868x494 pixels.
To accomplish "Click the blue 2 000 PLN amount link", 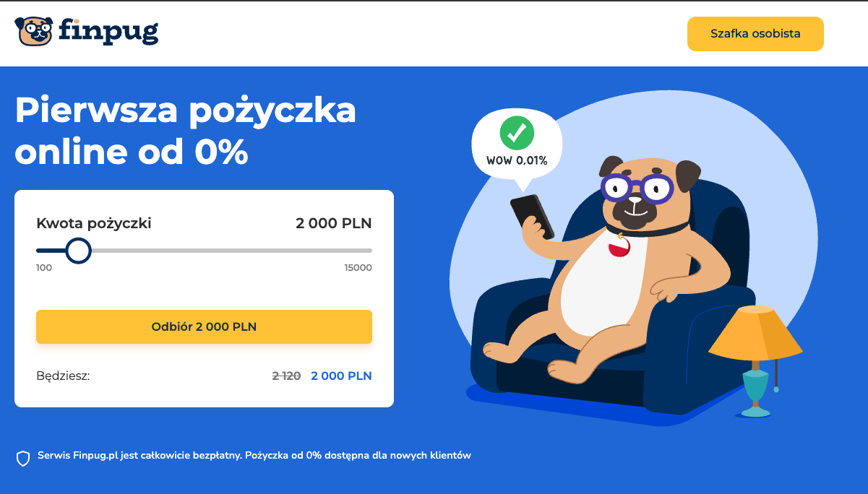I will click(340, 376).
